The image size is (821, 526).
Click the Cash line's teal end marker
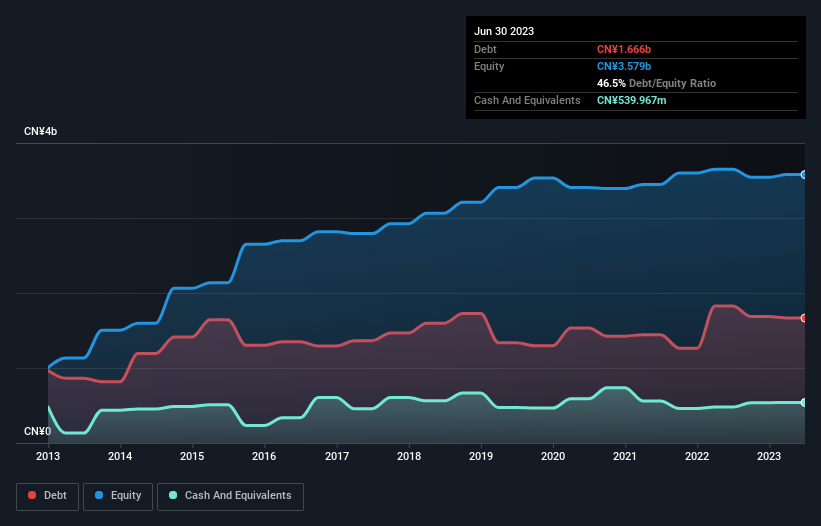[804, 402]
